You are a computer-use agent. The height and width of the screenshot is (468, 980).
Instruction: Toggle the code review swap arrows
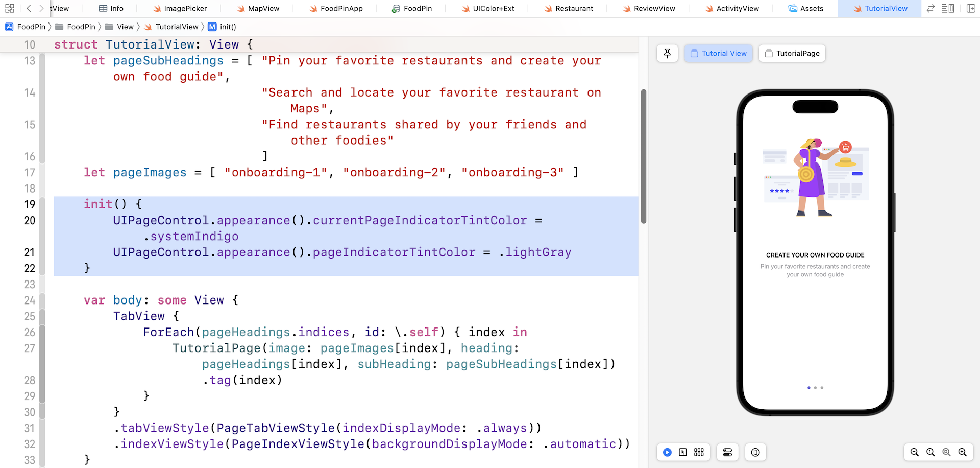[930, 8]
